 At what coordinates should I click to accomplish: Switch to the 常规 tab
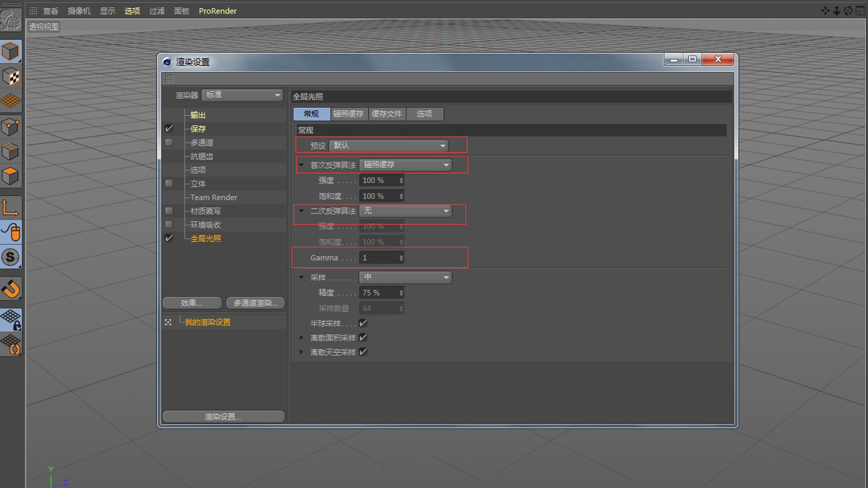pyautogui.click(x=311, y=114)
